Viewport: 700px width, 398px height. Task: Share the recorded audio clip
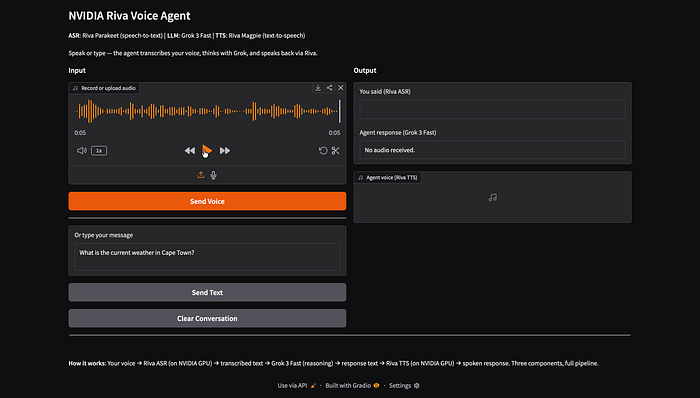pos(329,88)
